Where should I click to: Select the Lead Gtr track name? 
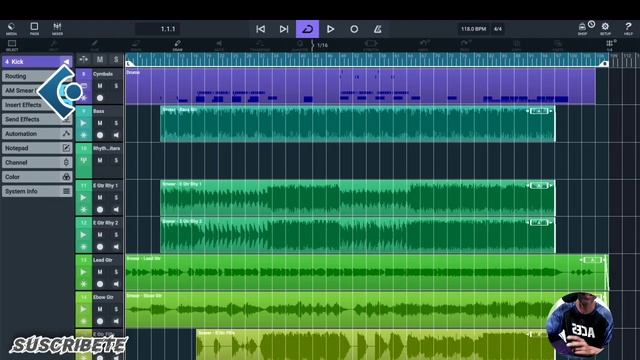(102, 260)
